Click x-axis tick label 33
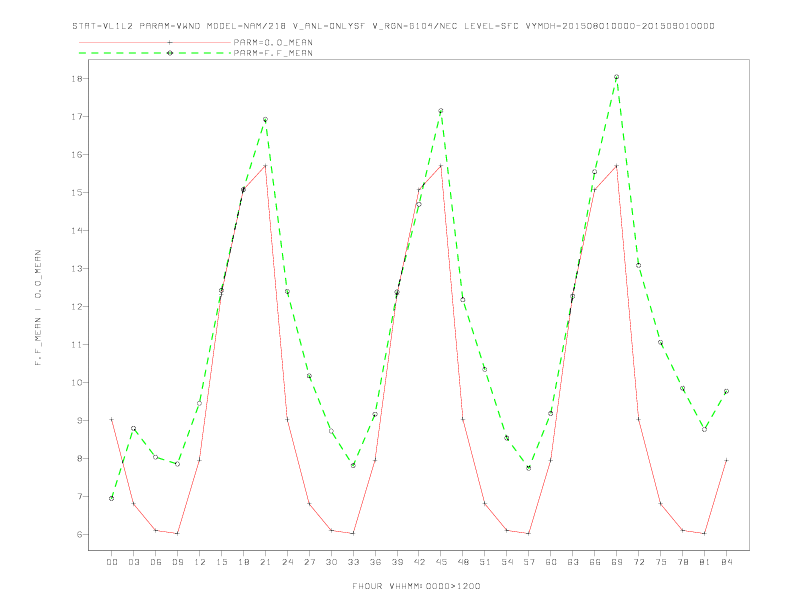This screenshot has height=612, width=792. (x=353, y=562)
